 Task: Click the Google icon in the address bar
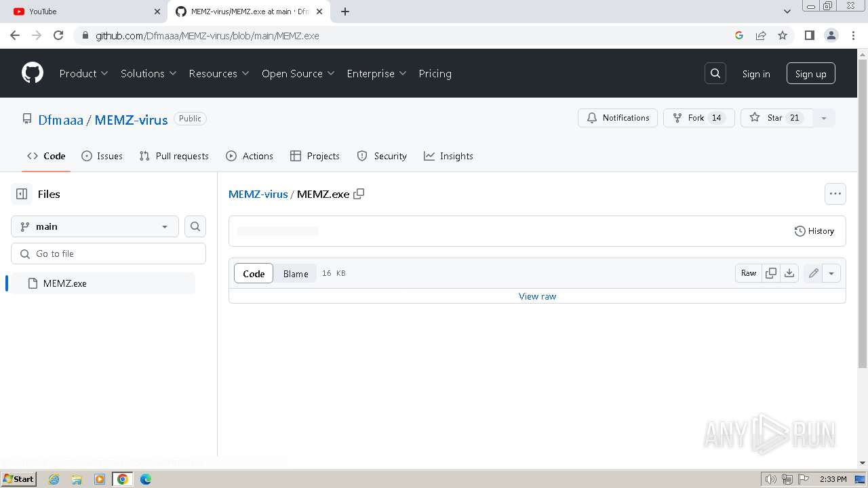click(x=739, y=35)
